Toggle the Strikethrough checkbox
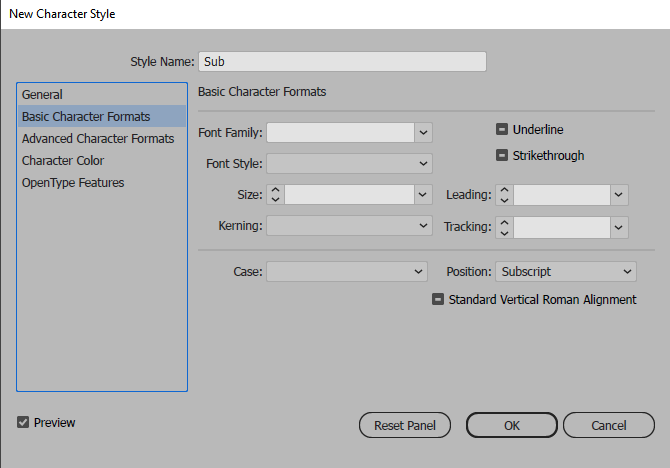The image size is (670, 468). (x=503, y=156)
